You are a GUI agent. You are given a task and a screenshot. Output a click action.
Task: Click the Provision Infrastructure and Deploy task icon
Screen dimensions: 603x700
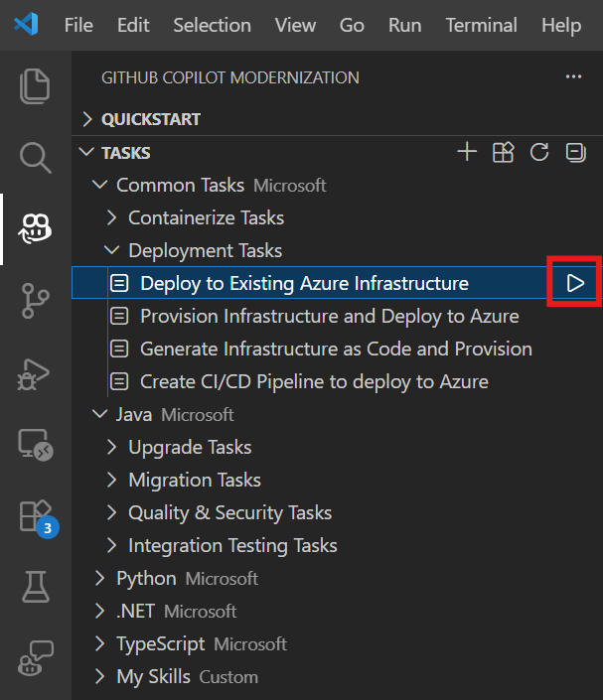pos(119,316)
